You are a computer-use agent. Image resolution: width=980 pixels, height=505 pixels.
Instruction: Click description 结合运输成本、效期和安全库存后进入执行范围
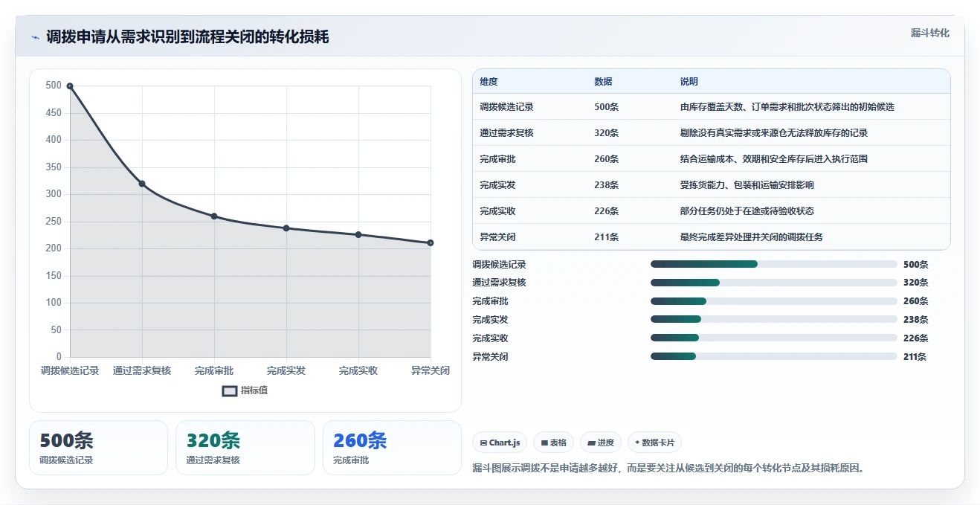[773, 159]
